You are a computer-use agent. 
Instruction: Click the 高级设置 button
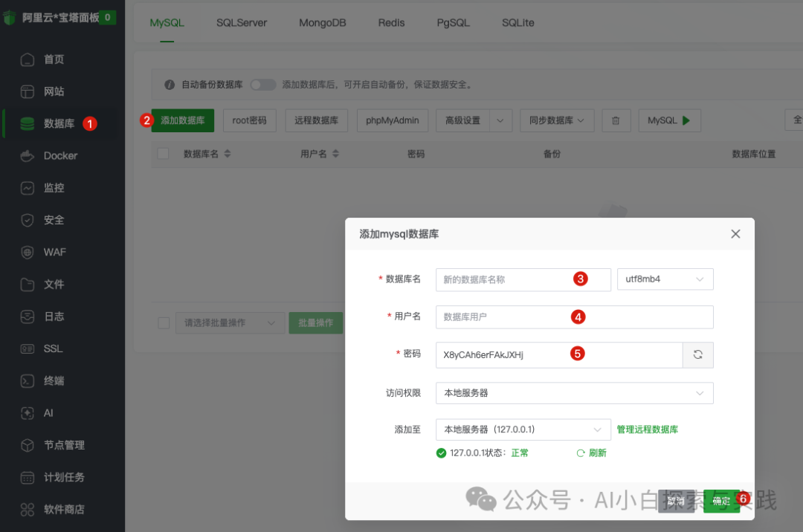pyautogui.click(x=463, y=120)
